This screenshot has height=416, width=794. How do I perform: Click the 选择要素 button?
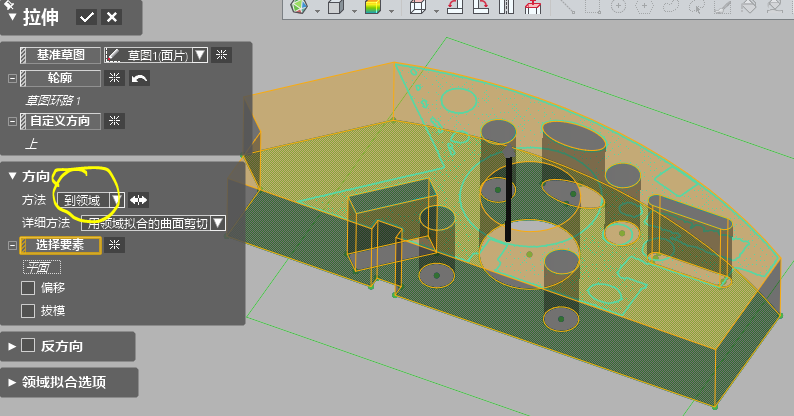(x=62, y=245)
